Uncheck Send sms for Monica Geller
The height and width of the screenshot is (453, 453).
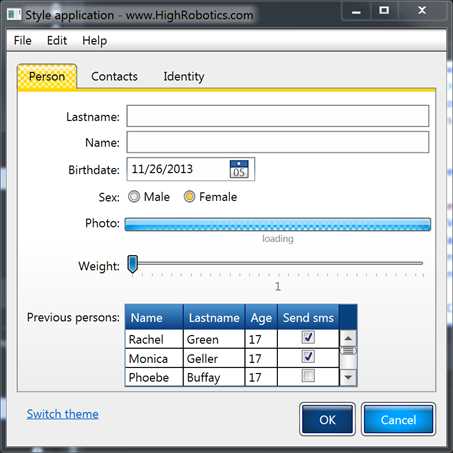click(308, 356)
